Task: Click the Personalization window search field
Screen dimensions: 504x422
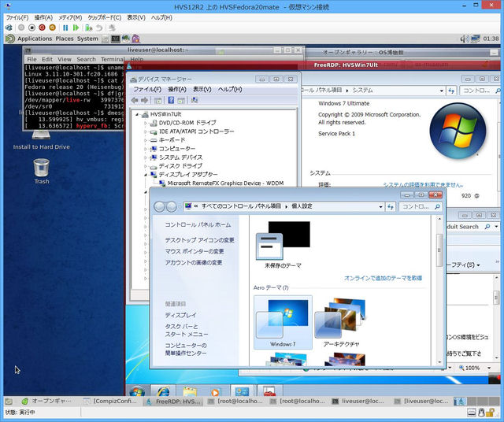Action: pos(421,206)
